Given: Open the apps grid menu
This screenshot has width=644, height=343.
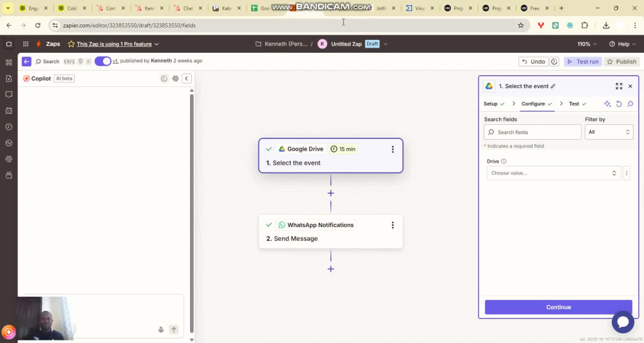Looking at the screenshot, I should [x=26, y=44].
